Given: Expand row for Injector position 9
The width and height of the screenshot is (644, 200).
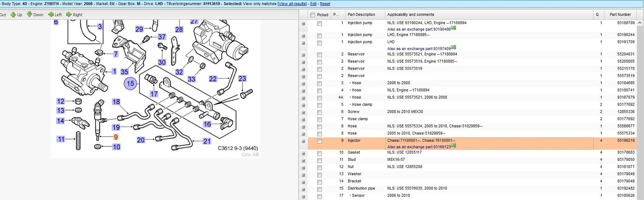Looking at the screenshot, I should tap(303, 141).
